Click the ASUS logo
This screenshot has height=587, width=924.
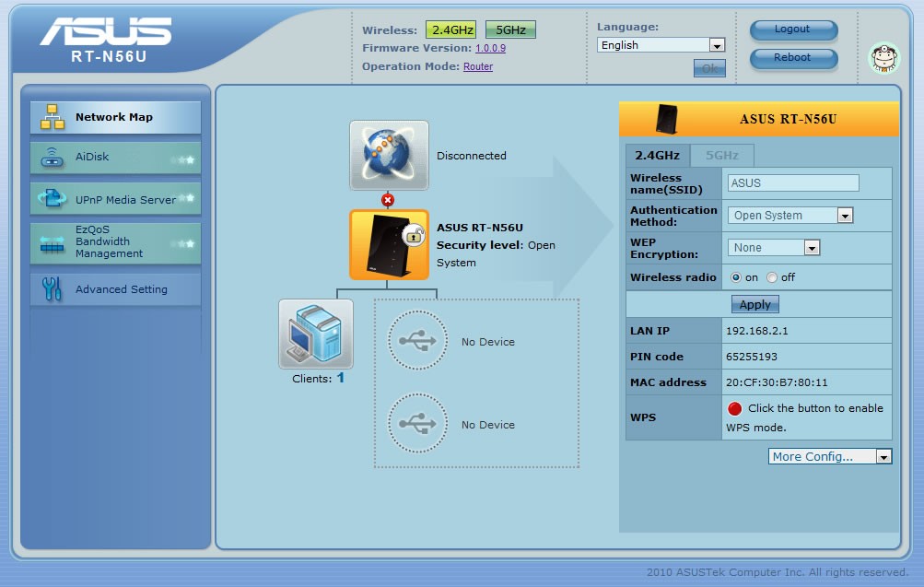pos(106,31)
